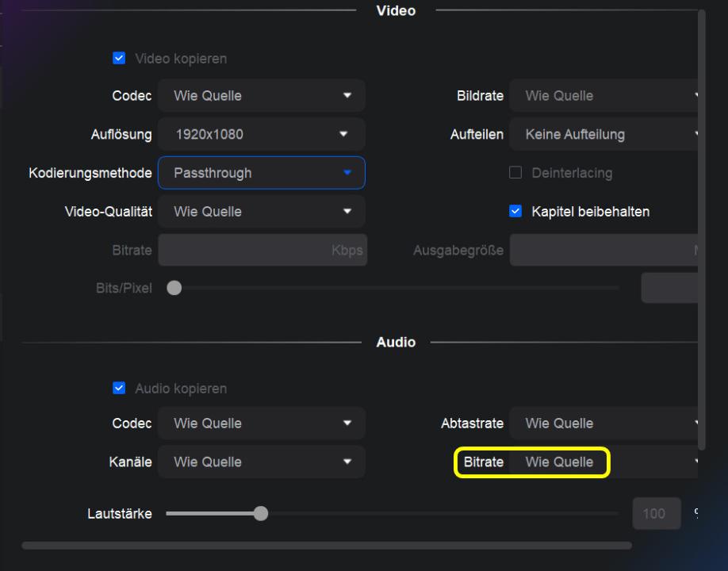The width and height of the screenshot is (728, 571).
Task: Uncheck the Video kopieren checkbox
Action: 120,59
